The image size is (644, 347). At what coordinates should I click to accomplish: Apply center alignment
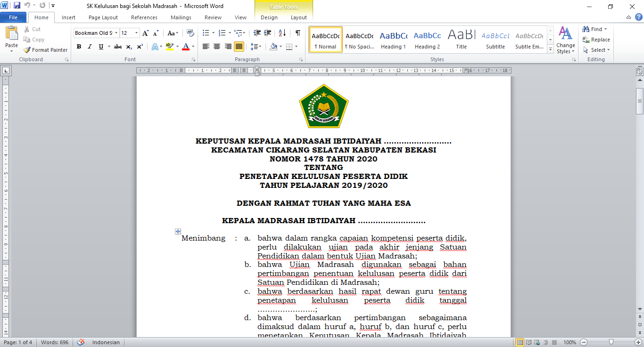216,45
